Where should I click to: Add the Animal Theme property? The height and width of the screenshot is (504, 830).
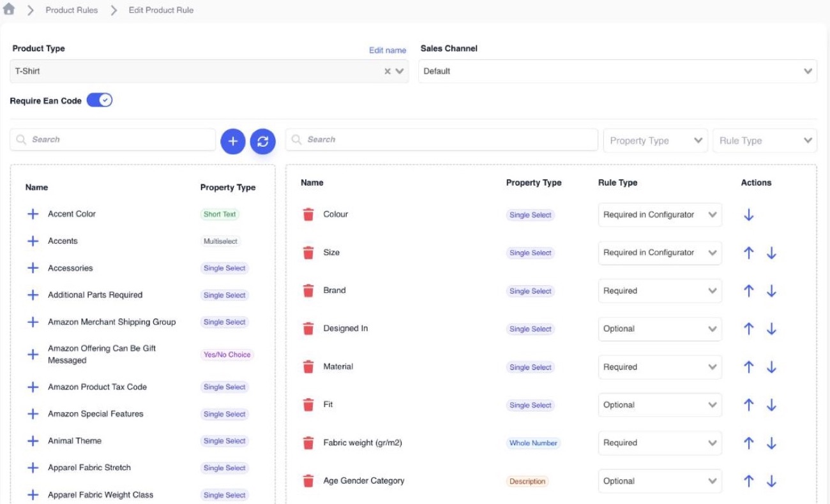[x=33, y=441]
